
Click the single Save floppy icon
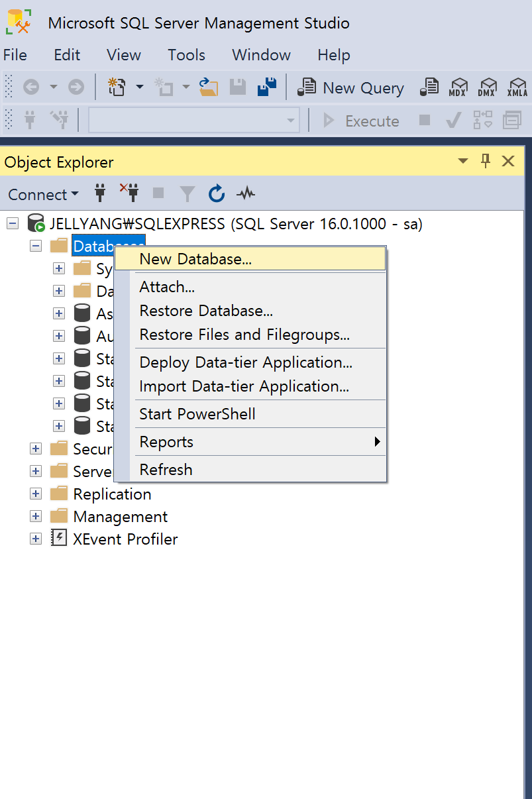tap(238, 87)
